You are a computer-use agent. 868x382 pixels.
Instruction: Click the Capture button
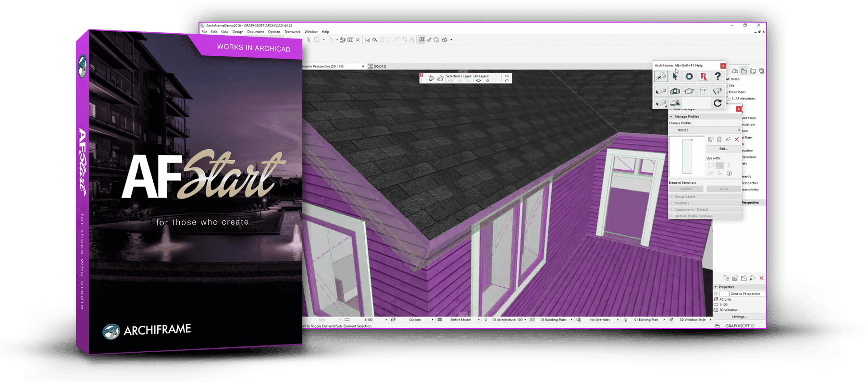pos(686,189)
